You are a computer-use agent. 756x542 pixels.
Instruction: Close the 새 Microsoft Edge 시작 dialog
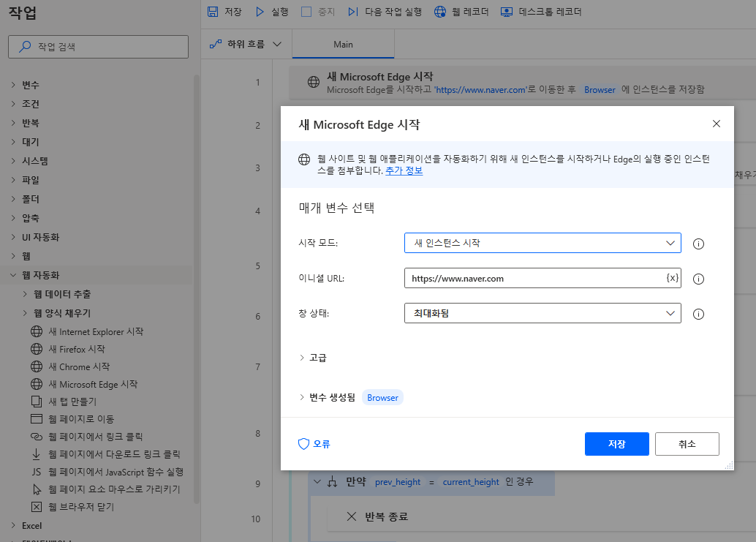click(717, 124)
